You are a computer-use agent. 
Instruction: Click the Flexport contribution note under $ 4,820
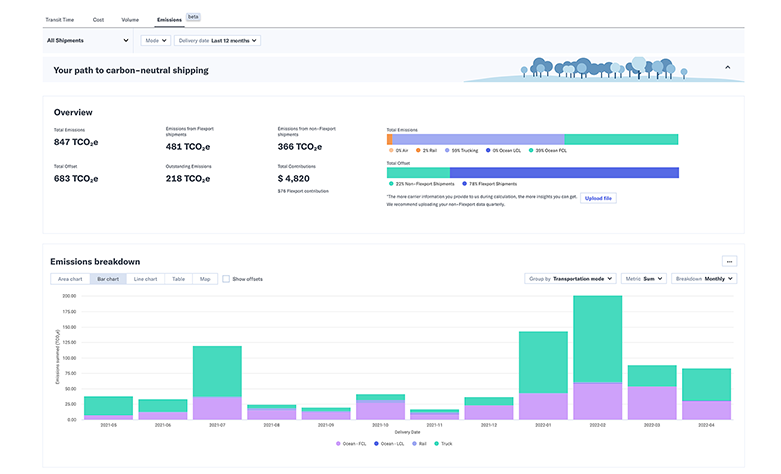tap(303, 191)
